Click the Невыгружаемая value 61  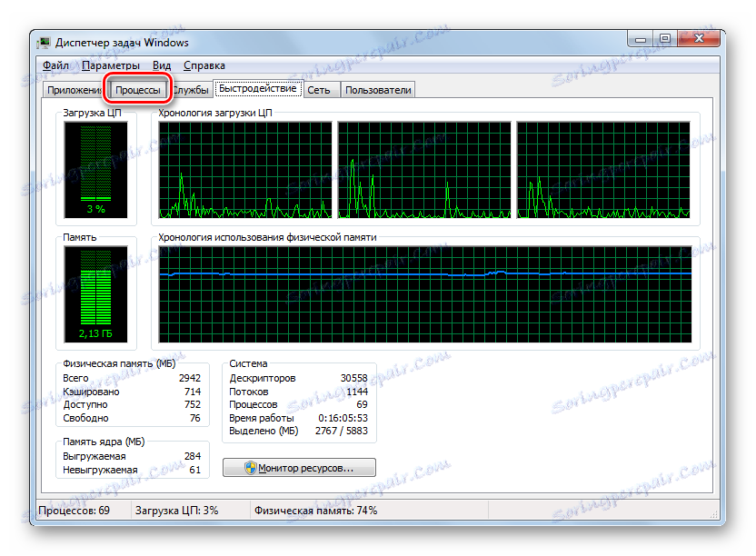pos(194,470)
